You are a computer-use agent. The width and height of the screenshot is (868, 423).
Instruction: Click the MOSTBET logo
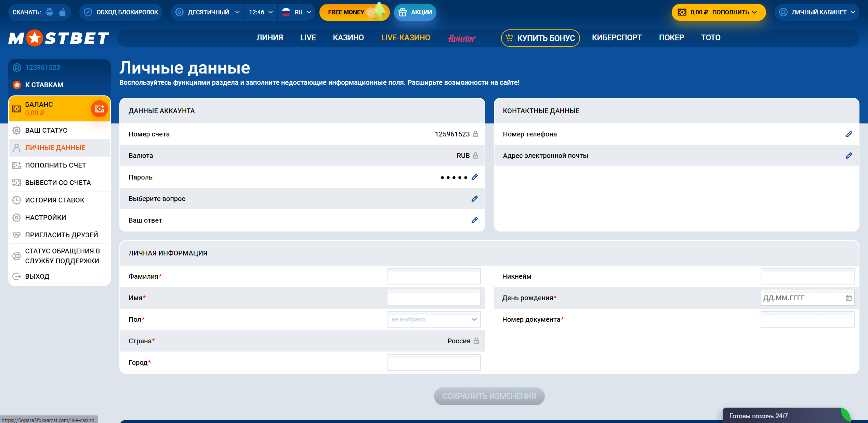tap(58, 38)
